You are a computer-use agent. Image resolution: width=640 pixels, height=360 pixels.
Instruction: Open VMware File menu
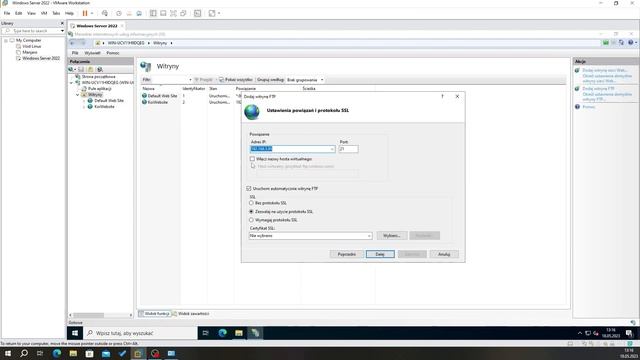(x=7, y=13)
